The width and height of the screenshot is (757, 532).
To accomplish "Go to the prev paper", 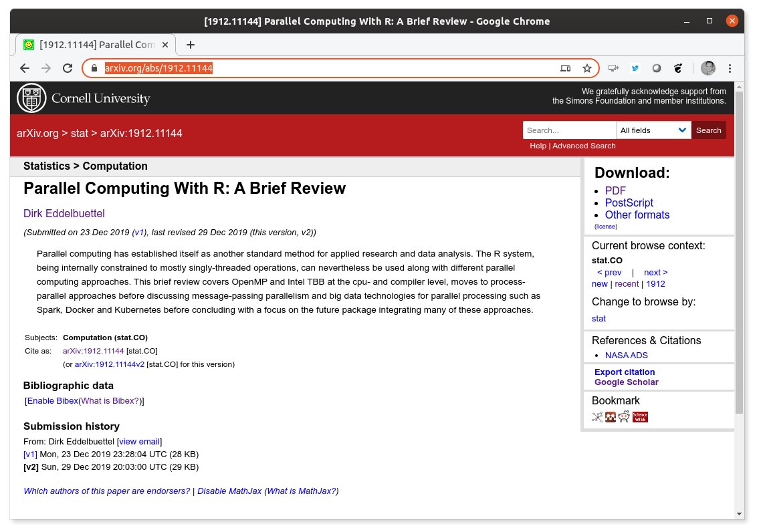I will click(609, 273).
